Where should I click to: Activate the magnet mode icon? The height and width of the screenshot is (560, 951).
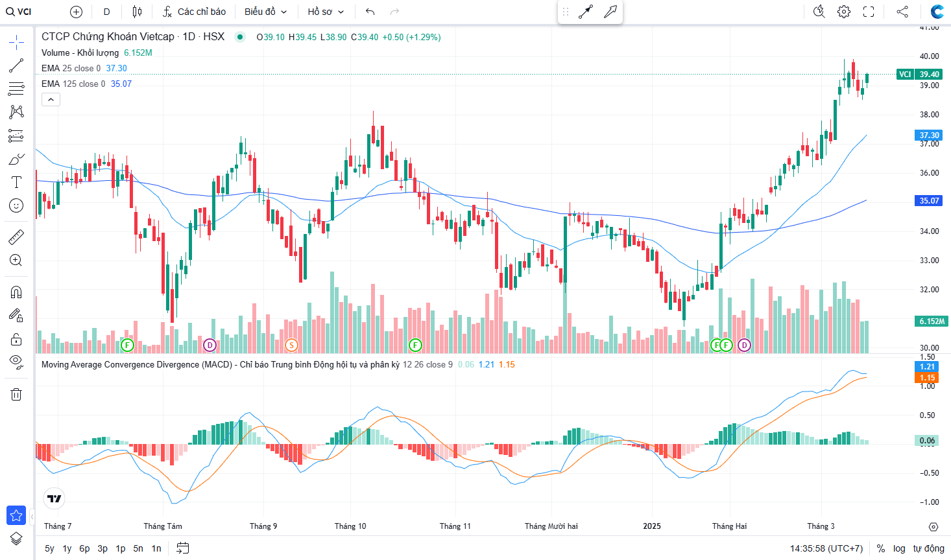[x=16, y=292]
